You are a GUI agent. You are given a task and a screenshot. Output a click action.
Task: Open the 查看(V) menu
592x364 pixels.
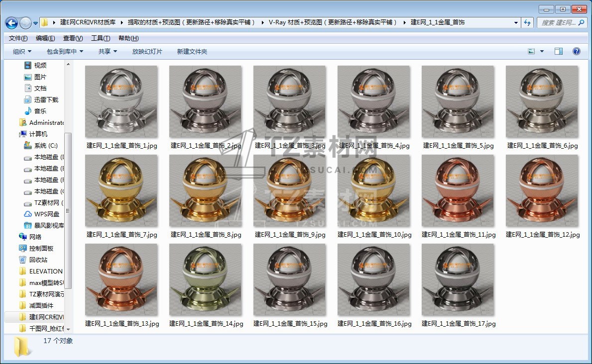(x=73, y=38)
